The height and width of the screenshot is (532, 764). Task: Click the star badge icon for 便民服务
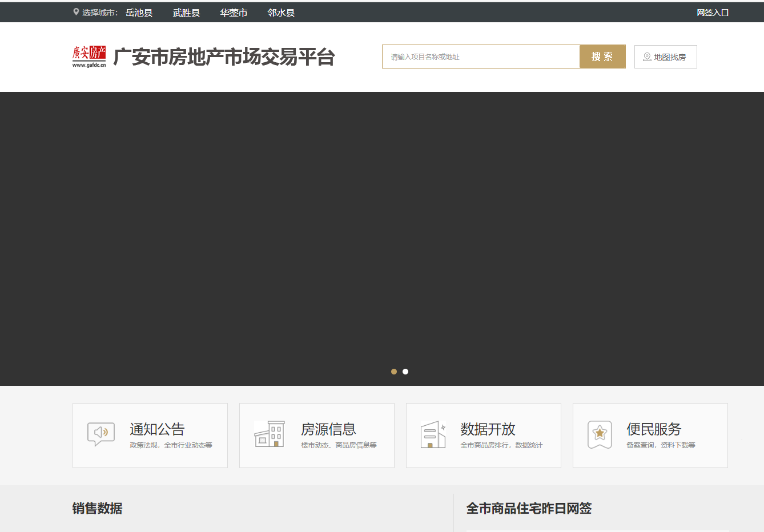[600, 434]
